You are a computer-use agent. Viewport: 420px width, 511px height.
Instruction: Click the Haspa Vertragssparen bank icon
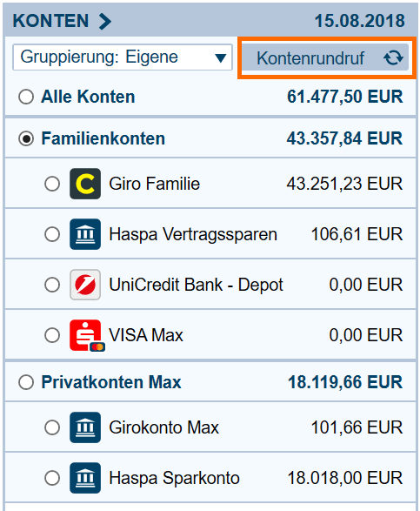[85, 234]
